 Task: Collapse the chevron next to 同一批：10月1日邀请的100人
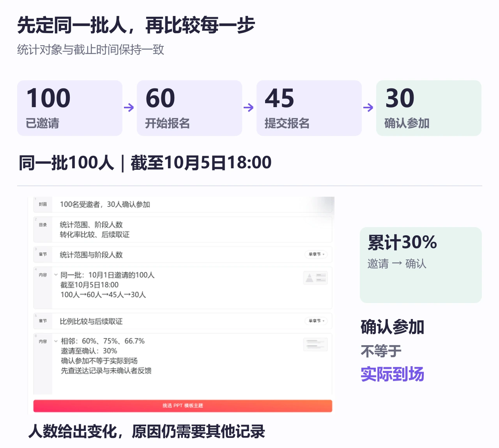point(56,275)
